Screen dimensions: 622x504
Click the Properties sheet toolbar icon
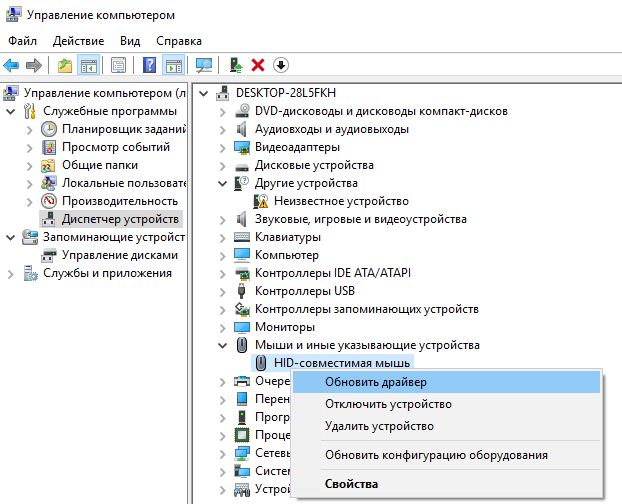click(x=118, y=65)
